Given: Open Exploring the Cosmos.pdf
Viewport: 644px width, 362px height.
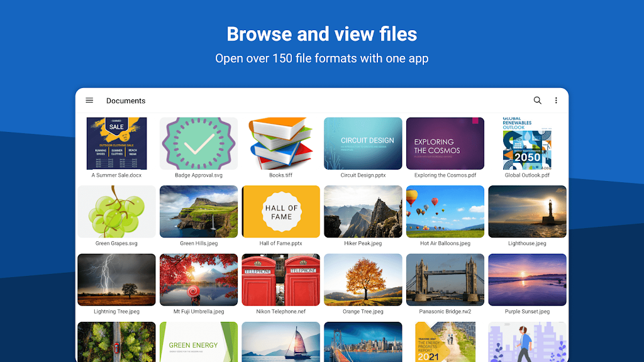Looking at the screenshot, I should [445, 143].
